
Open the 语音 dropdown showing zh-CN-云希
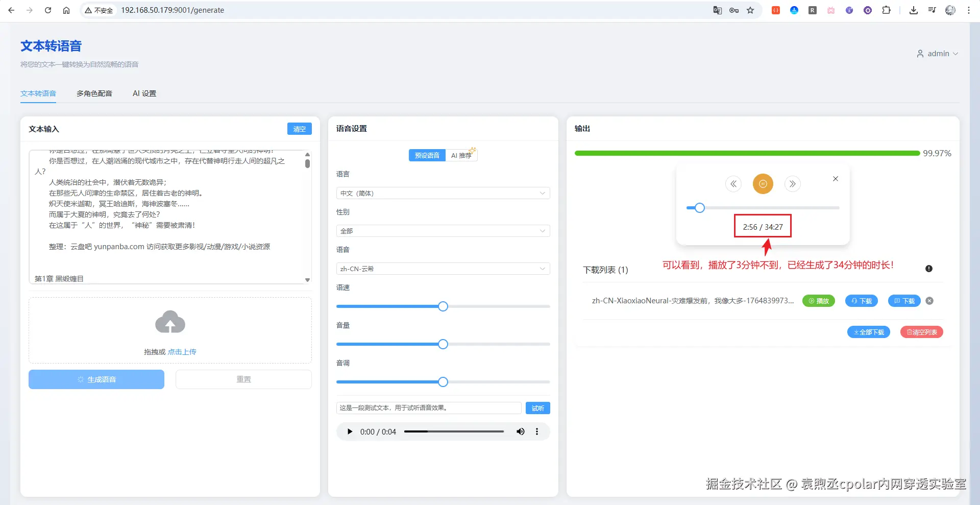coord(443,269)
